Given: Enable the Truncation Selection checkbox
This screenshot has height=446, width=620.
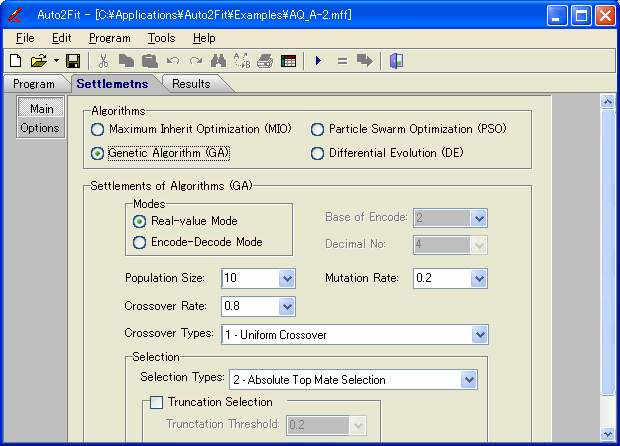Looking at the screenshot, I should [157, 403].
